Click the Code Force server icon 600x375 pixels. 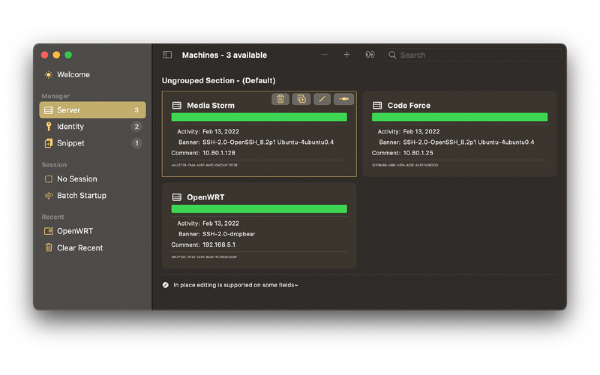click(x=377, y=105)
